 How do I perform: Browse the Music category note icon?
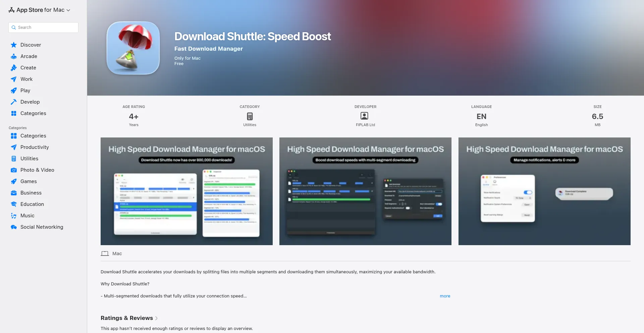[14, 216]
